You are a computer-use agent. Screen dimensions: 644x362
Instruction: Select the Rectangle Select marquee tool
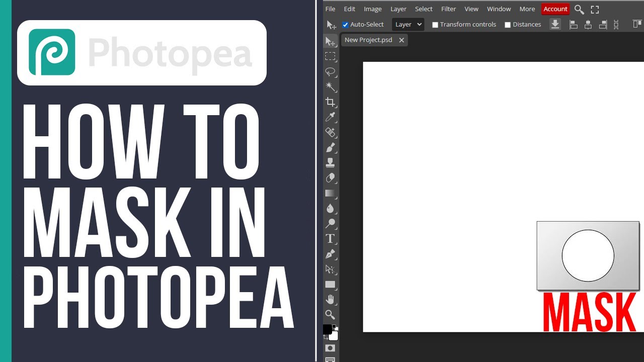click(x=330, y=56)
